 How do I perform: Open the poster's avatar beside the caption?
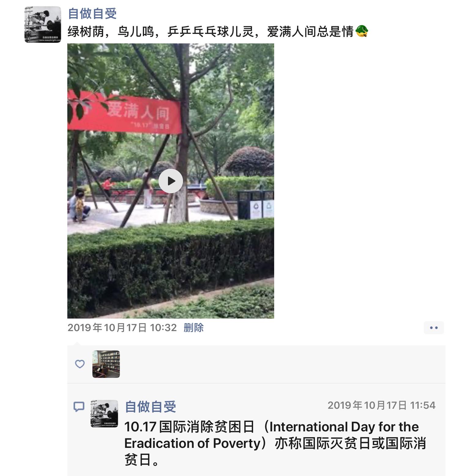[43, 24]
